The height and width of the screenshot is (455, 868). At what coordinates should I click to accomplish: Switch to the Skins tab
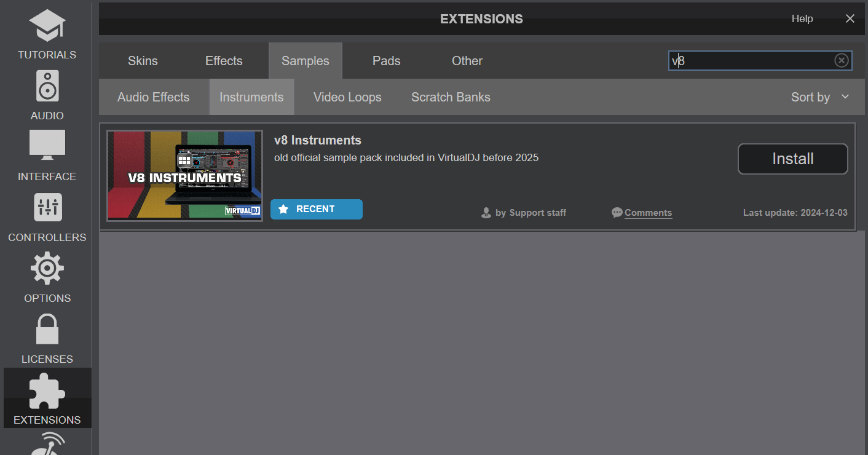click(143, 61)
